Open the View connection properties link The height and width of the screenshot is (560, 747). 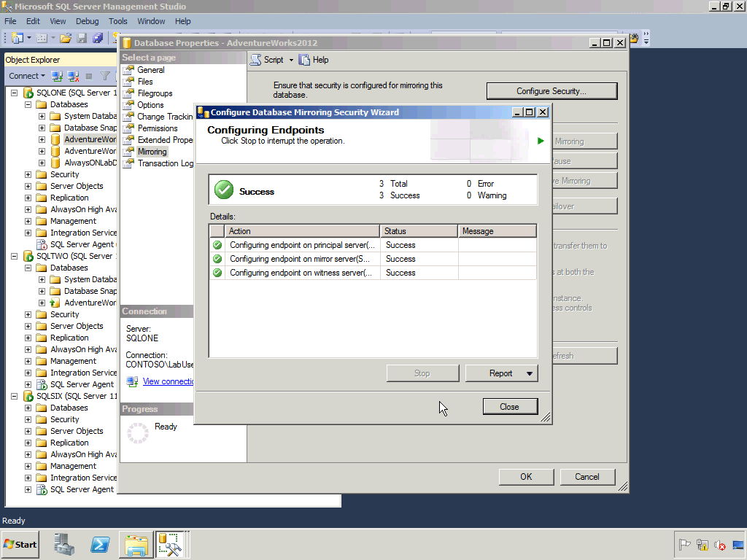(x=168, y=381)
